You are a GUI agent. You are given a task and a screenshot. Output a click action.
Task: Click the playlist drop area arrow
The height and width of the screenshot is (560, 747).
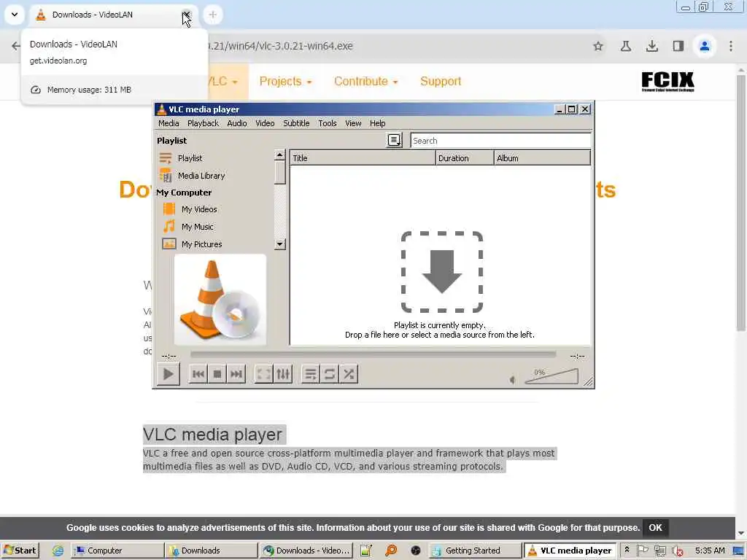(x=441, y=272)
